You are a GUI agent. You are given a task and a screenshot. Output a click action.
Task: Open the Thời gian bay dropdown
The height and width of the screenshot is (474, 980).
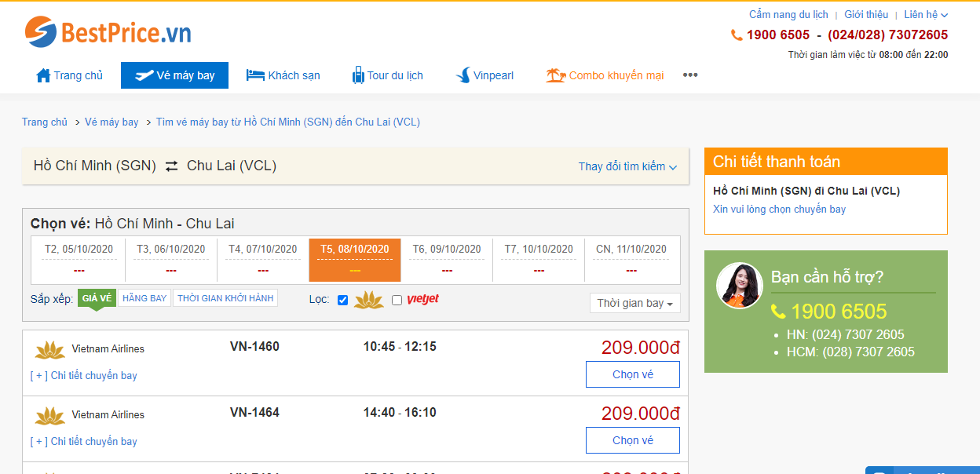pyautogui.click(x=635, y=303)
